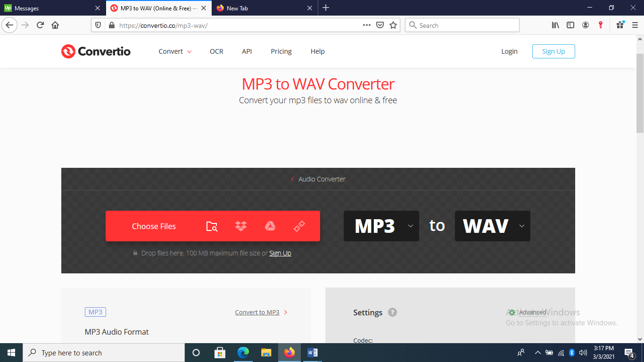Image resolution: width=644 pixels, height=362 pixels.
Task: Click the Sign Up button in header
Action: (553, 51)
